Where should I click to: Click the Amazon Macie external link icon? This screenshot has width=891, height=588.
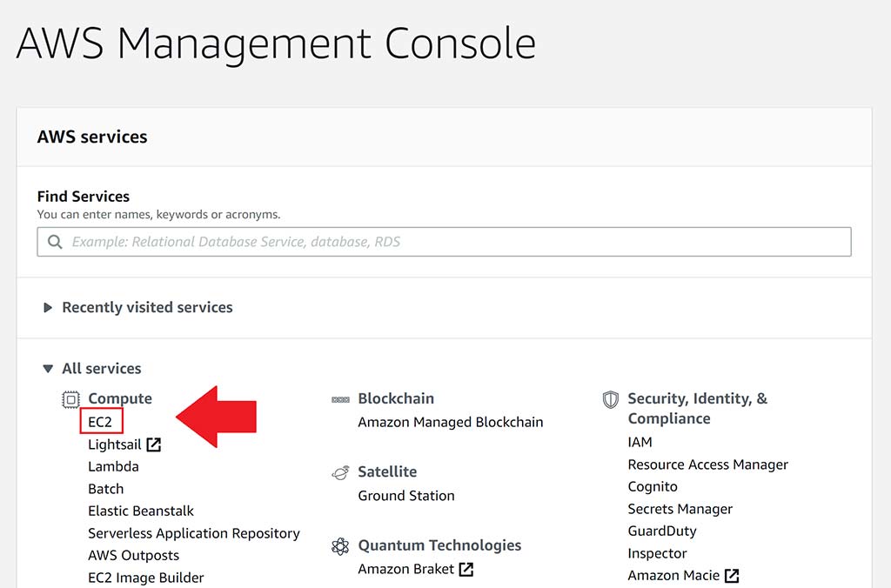point(732,576)
